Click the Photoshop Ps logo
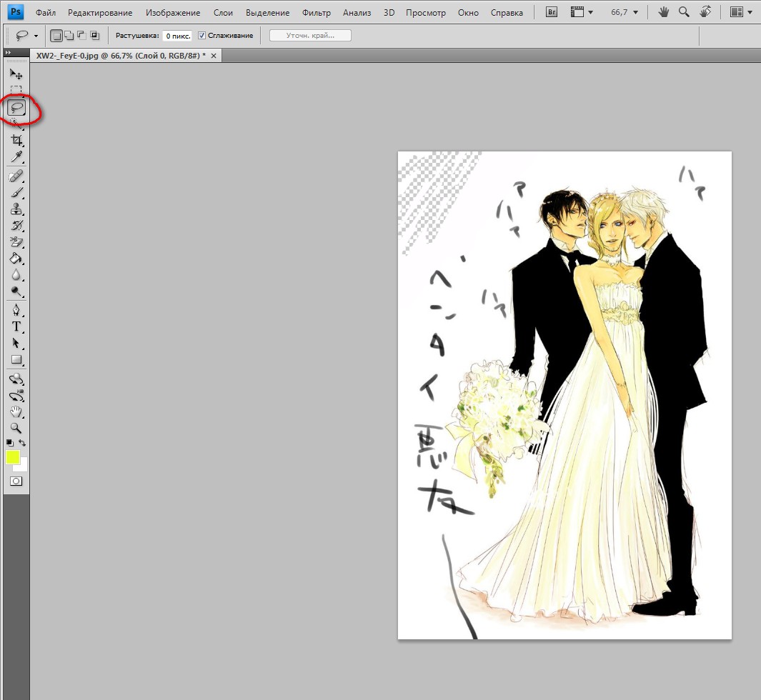 coord(15,11)
